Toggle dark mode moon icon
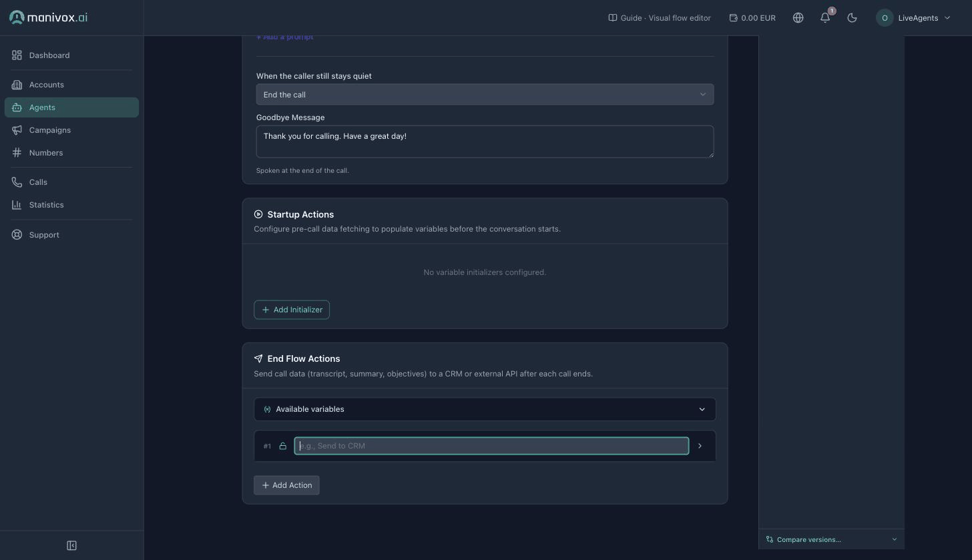The width and height of the screenshot is (972, 560). pos(852,18)
